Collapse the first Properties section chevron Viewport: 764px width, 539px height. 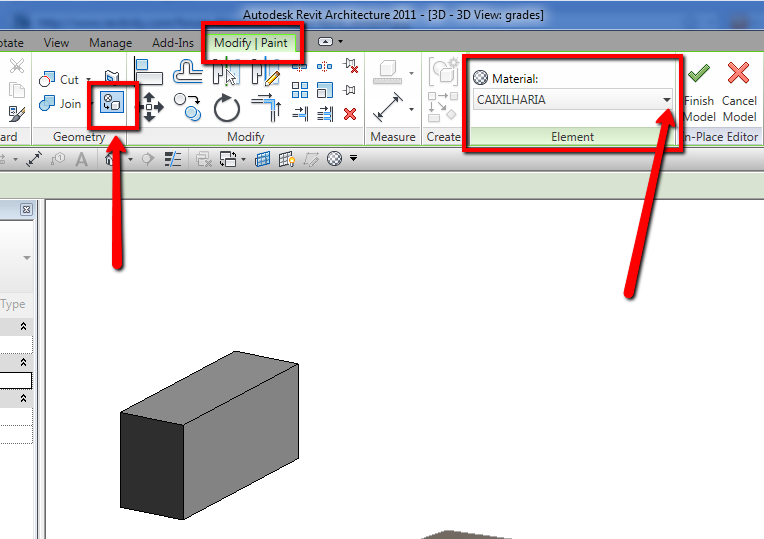[x=23, y=327]
